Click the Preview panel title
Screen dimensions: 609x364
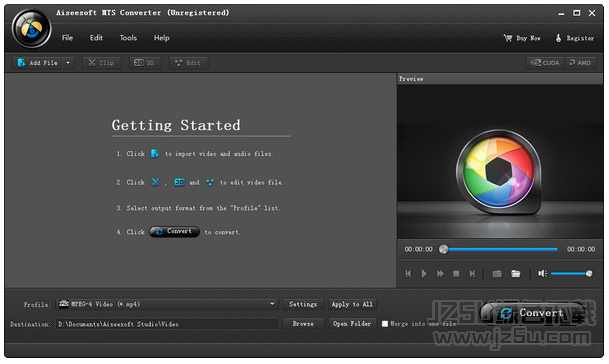(x=411, y=79)
